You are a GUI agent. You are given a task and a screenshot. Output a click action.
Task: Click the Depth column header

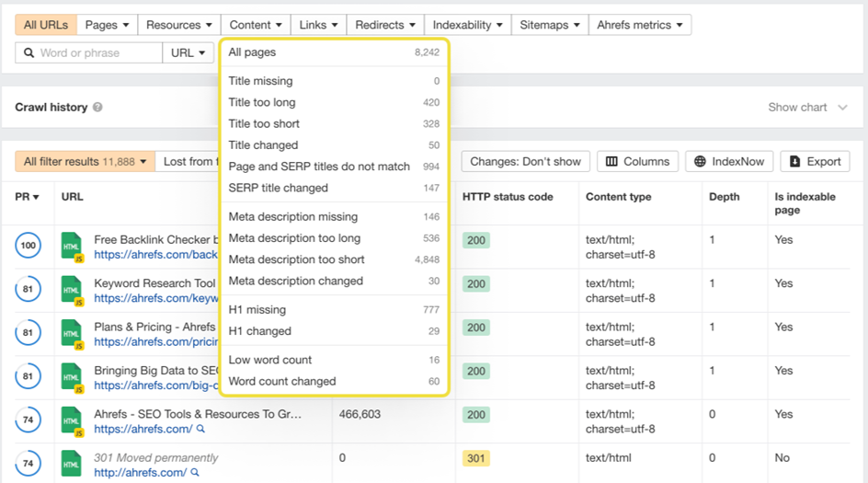point(724,197)
